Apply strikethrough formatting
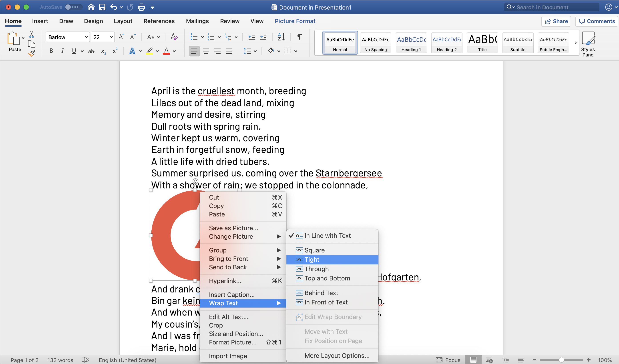The height and width of the screenshot is (364, 619). [91, 51]
